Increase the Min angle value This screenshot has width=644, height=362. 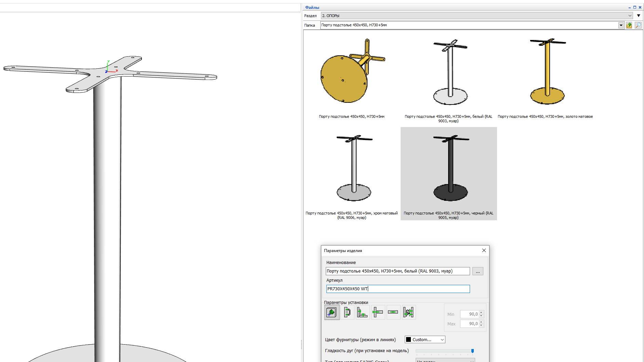pos(481,312)
